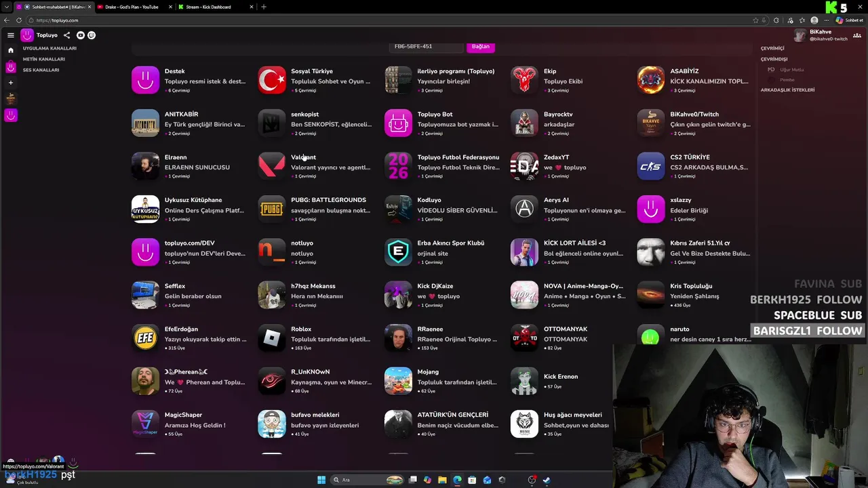Open File Explorer from the taskbar
Screen dimensions: 868x488
(x=442, y=480)
